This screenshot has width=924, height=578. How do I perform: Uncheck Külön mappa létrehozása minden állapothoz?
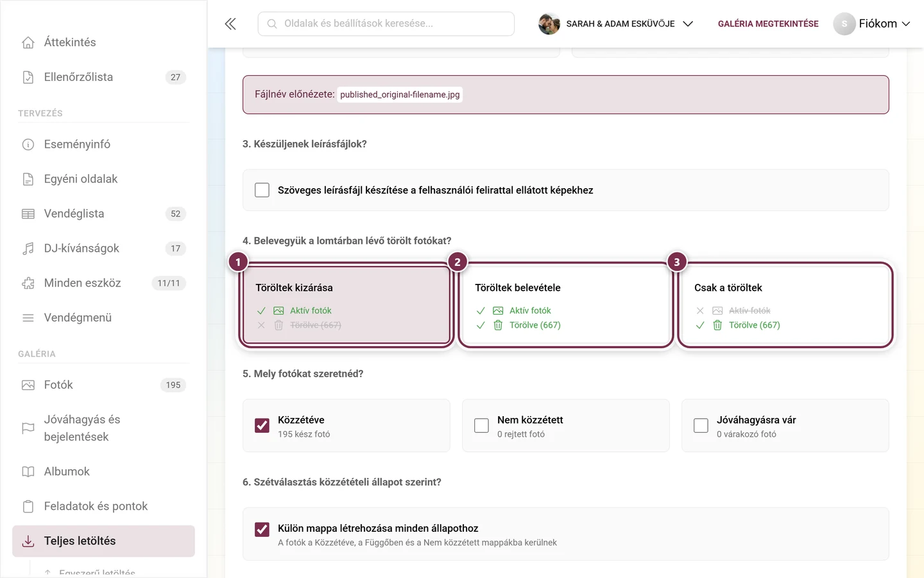pyautogui.click(x=262, y=529)
